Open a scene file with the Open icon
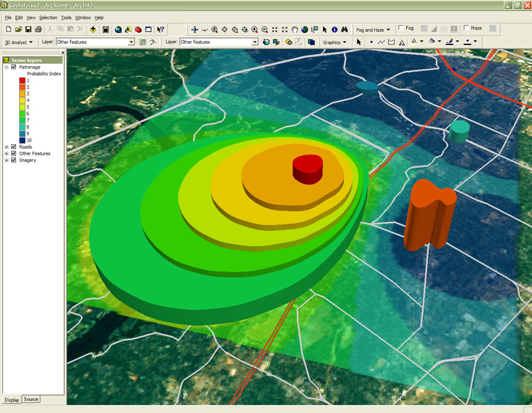 coord(18,30)
